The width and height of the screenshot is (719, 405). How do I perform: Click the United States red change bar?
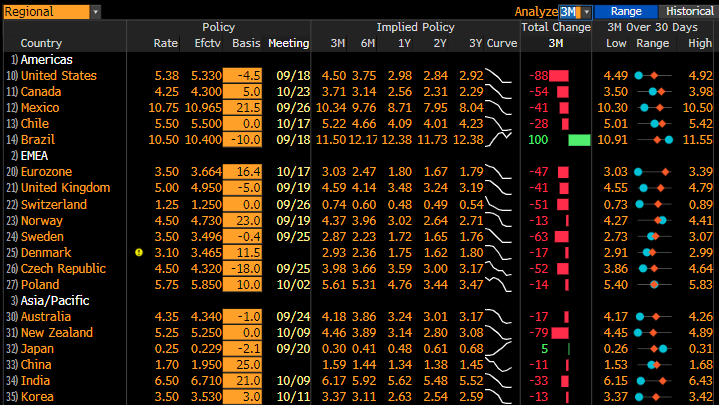tap(559, 76)
